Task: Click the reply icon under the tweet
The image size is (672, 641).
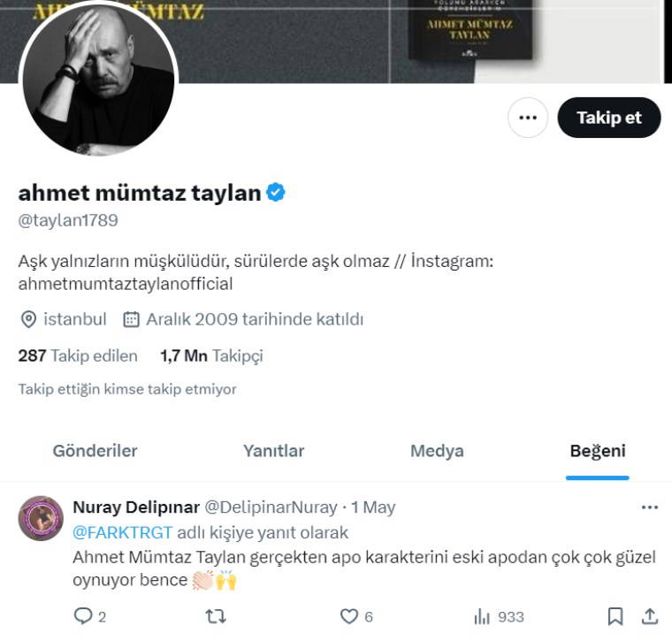Action: (x=82, y=616)
